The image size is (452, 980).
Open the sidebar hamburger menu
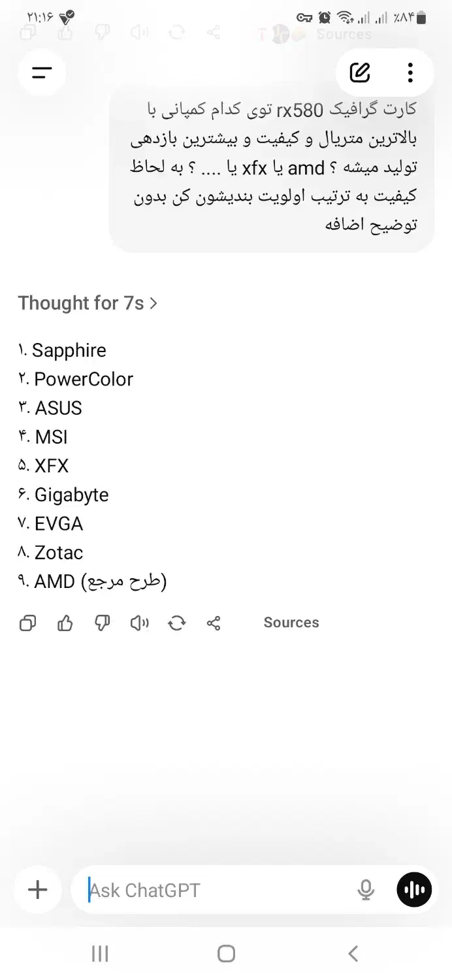click(42, 73)
